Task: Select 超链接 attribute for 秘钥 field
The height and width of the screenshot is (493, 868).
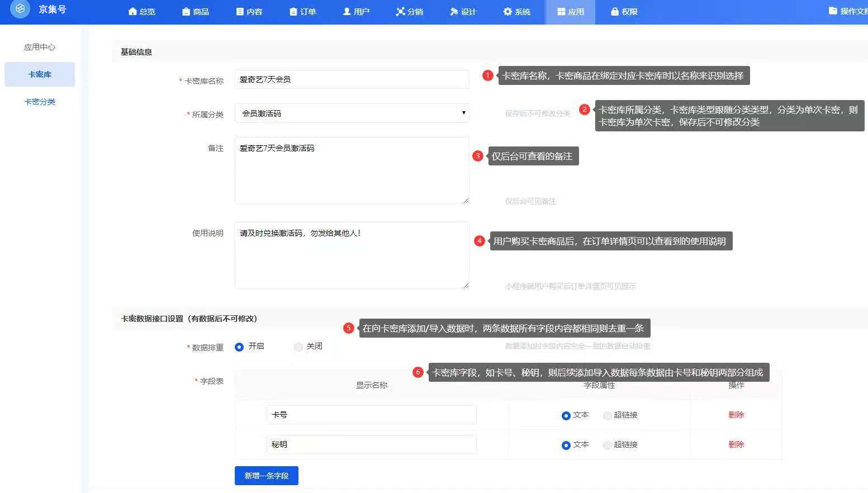Action: (608, 445)
